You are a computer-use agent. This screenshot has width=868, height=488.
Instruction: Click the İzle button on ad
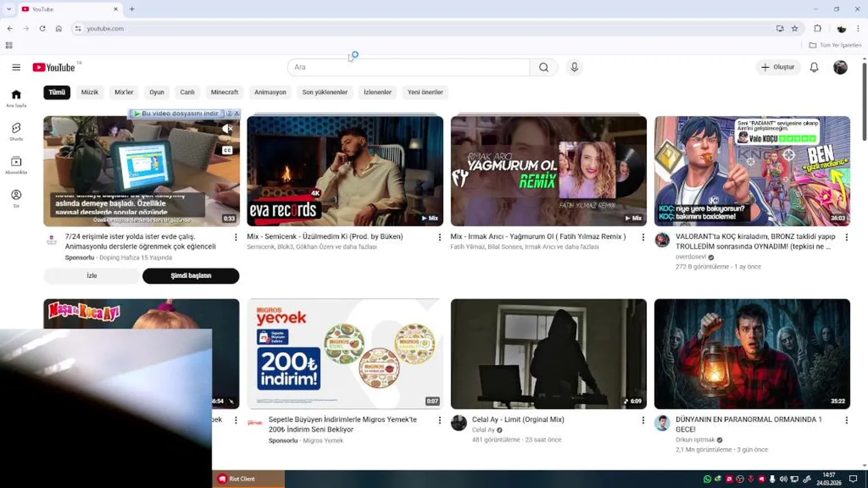[x=92, y=276]
